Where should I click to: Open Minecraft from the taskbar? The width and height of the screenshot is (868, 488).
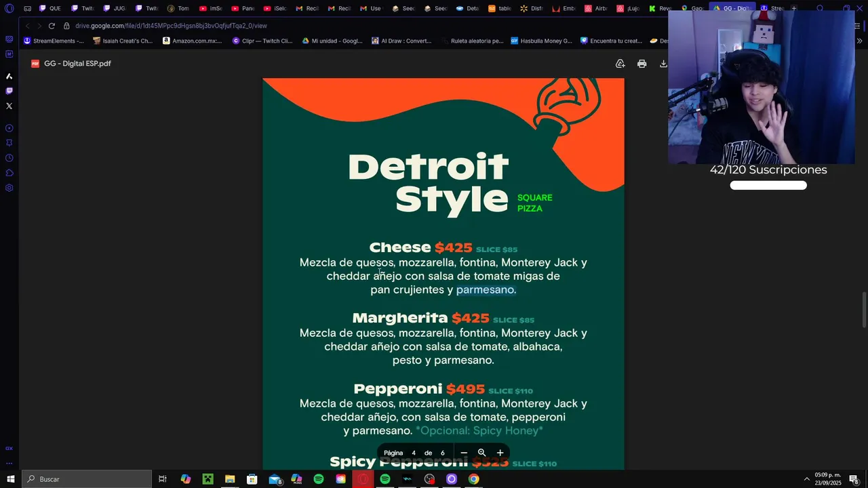tap(208, 479)
